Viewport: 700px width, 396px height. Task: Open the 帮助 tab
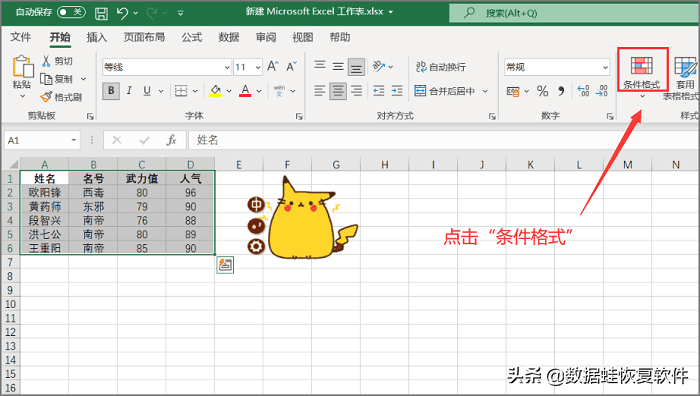pyautogui.click(x=340, y=37)
